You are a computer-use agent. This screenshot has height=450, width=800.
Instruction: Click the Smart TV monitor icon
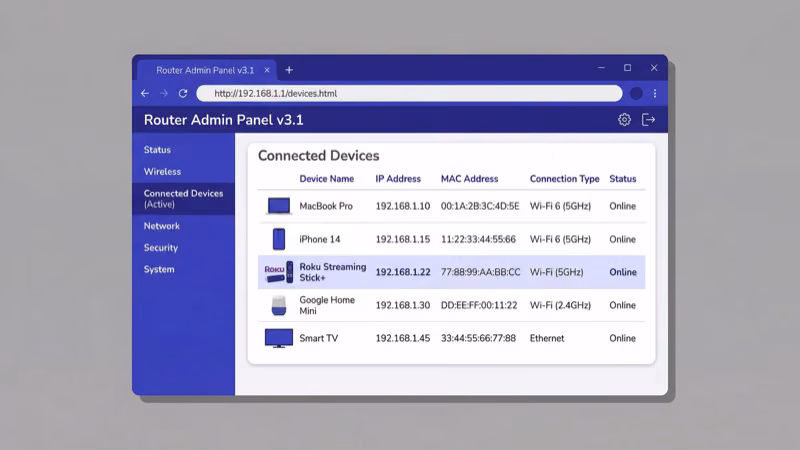279,338
